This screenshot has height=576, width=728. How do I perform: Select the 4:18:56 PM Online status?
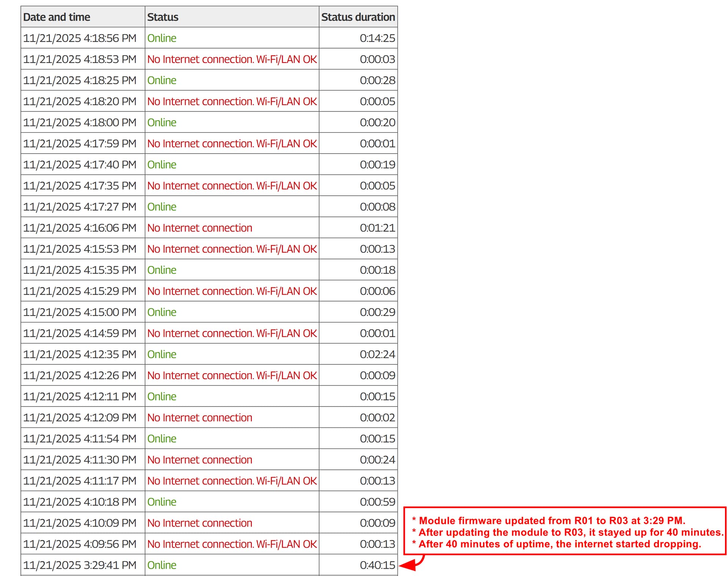162,38
